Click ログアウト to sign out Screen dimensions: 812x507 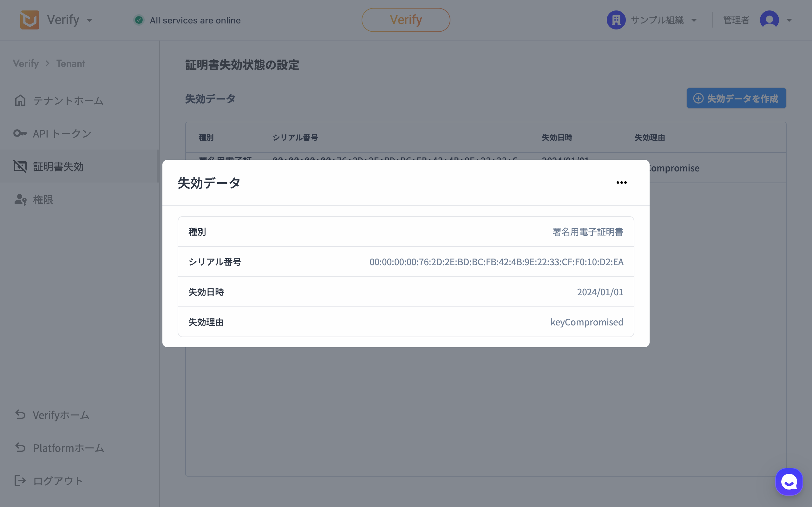[x=58, y=481]
